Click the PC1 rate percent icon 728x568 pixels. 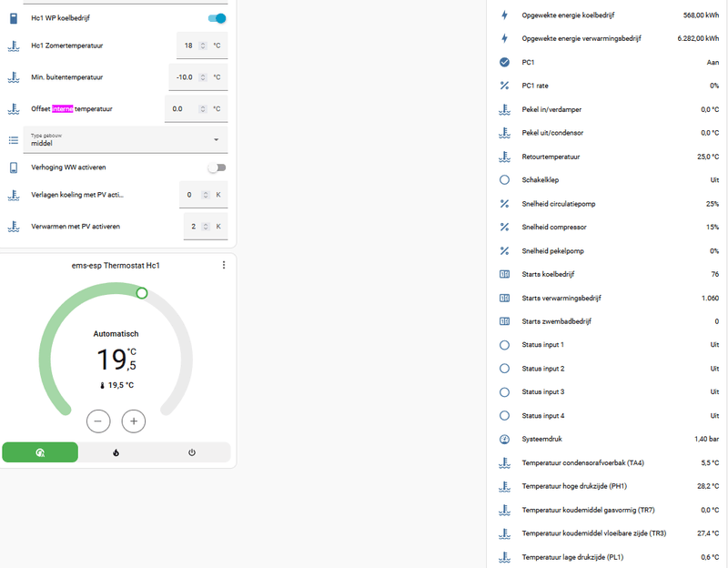(504, 86)
